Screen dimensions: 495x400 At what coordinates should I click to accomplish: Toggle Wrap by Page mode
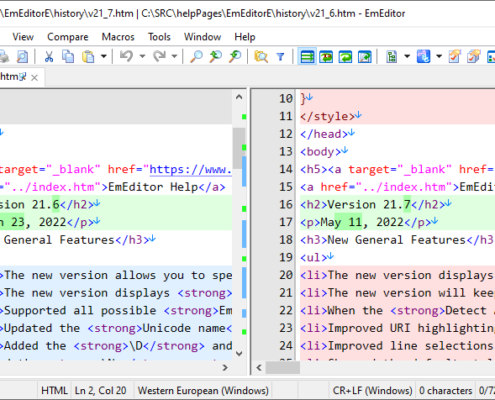pos(365,56)
